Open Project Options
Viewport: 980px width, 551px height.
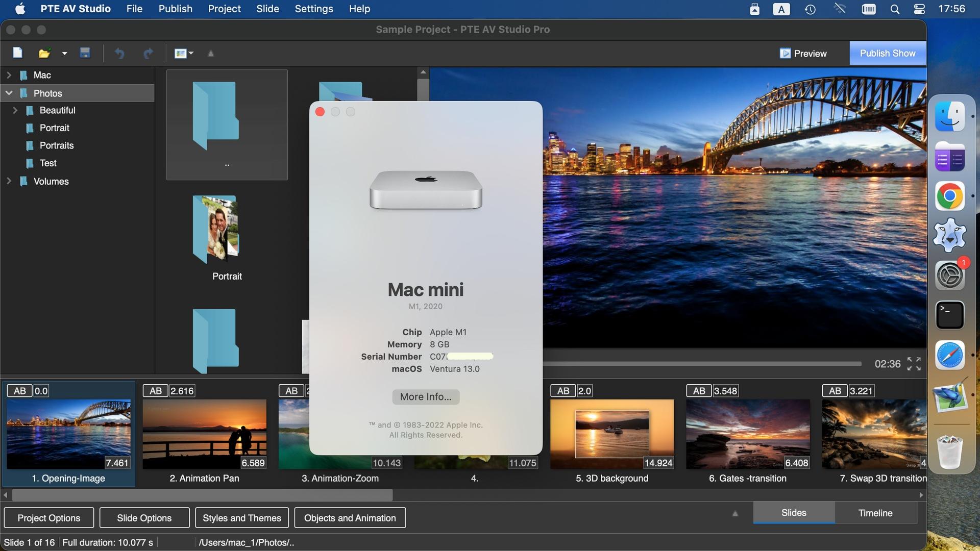coord(49,518)
